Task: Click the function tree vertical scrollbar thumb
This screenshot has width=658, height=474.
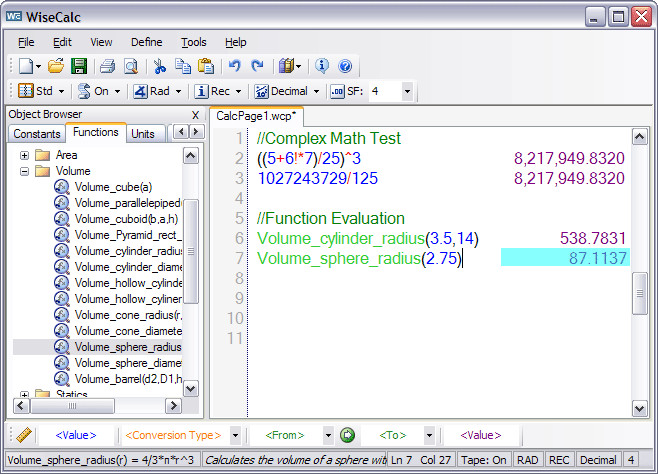Action: pyautogui.click(x=191, y=251)
